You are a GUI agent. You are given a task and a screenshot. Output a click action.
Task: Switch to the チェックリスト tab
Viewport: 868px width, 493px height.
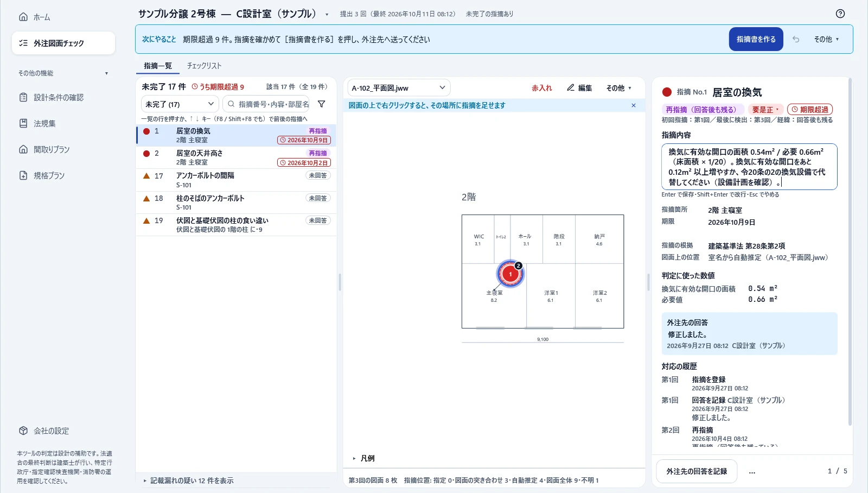pyautogui.click(x=204, y=66)
